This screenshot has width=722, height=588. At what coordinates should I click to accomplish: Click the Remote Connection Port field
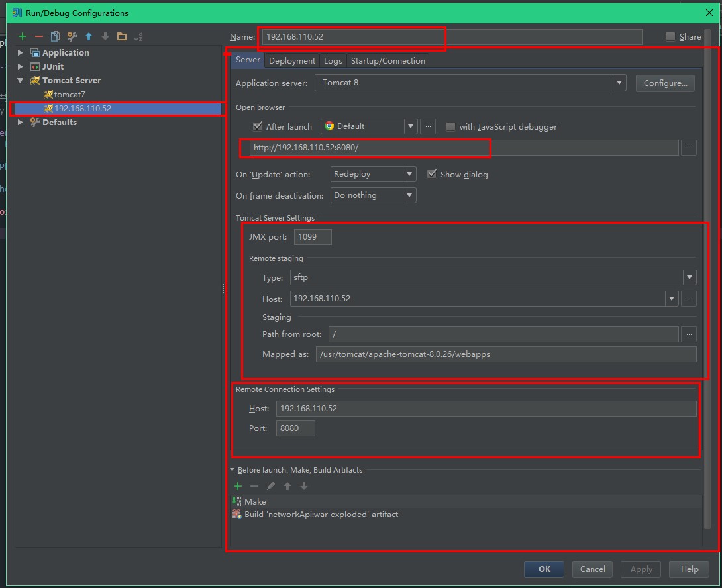(295, 428)
